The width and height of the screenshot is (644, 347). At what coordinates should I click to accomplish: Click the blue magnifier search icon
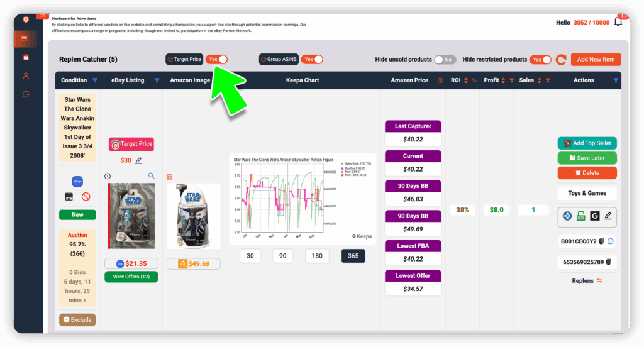[x=151, y=176]
